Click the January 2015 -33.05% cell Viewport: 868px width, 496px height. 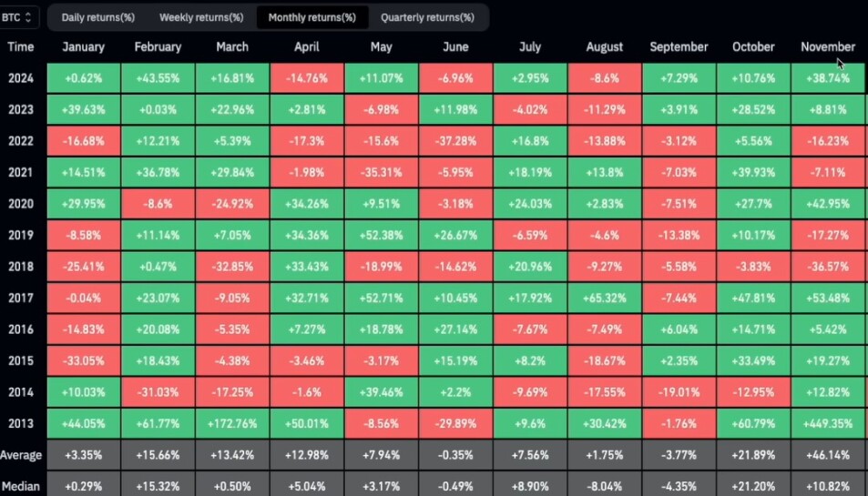pos(83,360)
